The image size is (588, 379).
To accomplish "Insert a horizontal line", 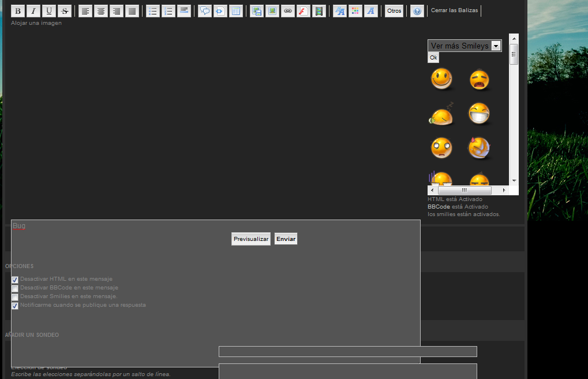I will tap(183, 11).
